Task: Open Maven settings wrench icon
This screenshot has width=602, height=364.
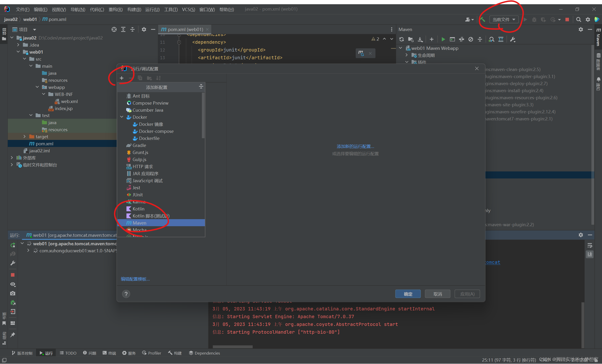Action: [x=513, y=39]
